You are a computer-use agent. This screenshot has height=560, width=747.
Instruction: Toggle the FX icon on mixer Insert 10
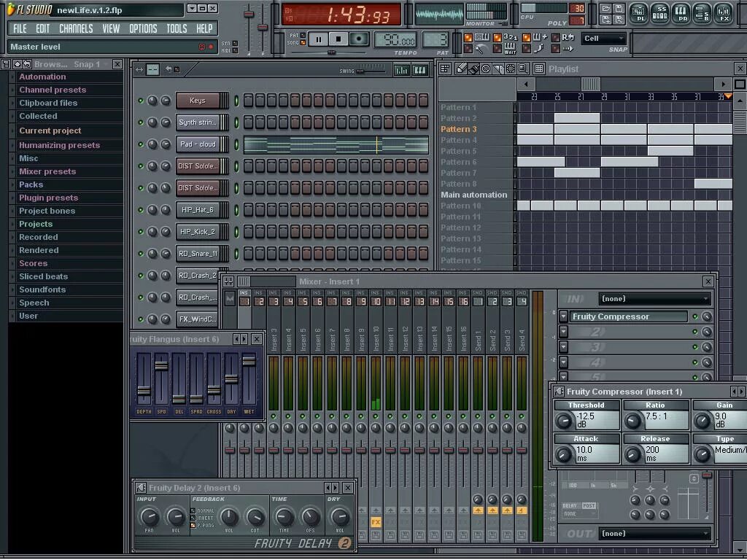click(376, 522)
